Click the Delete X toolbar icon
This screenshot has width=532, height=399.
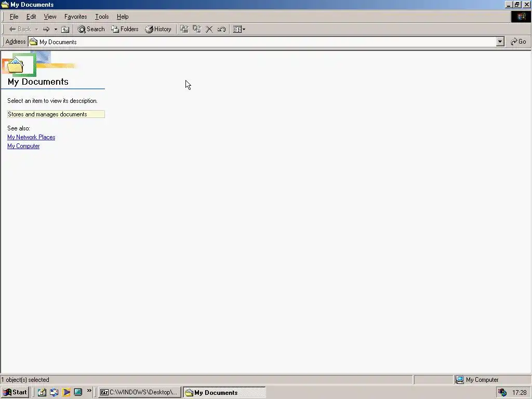(x=209, y=29)
